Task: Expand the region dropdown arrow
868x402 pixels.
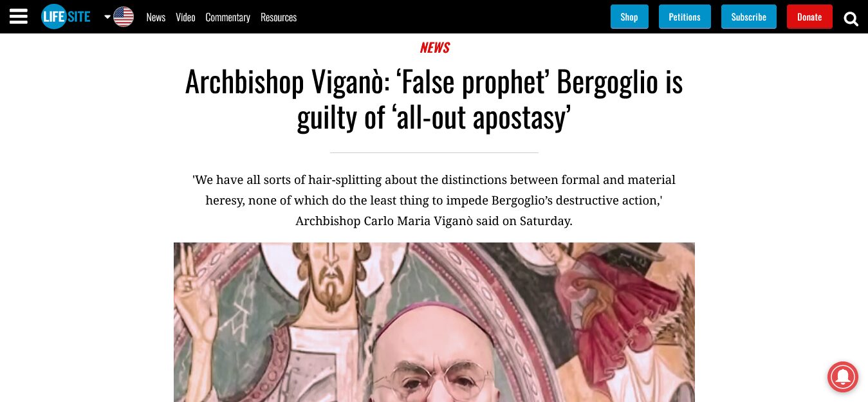Action: point(107,17)
